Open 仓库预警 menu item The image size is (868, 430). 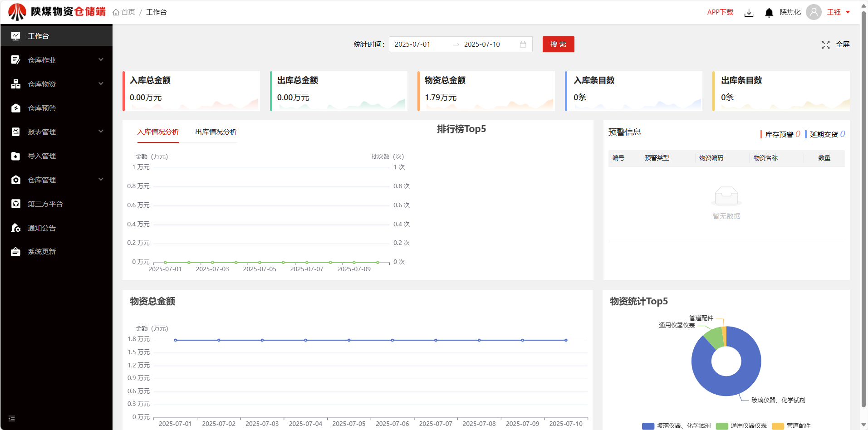click(56, 108)
